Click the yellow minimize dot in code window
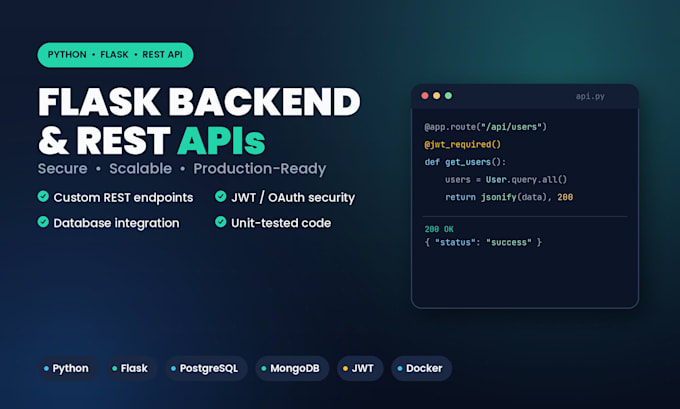The image size is (680, 409). (x=437, y=95)
